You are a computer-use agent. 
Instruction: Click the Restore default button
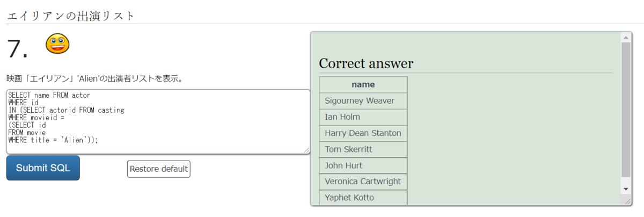(x=159, y=169)
